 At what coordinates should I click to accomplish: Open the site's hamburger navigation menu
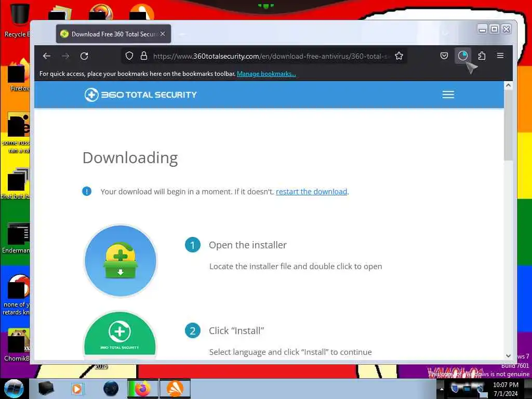[x=448, y=95]
